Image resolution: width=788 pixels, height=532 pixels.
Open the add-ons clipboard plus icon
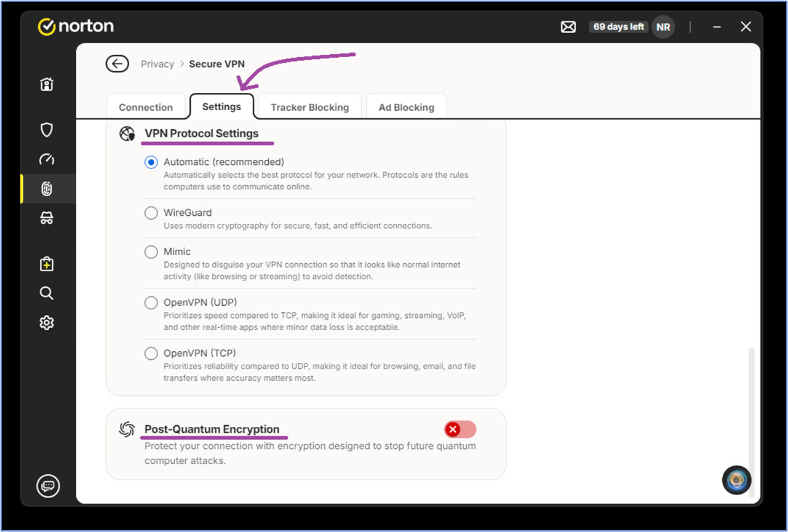[47, 264]
